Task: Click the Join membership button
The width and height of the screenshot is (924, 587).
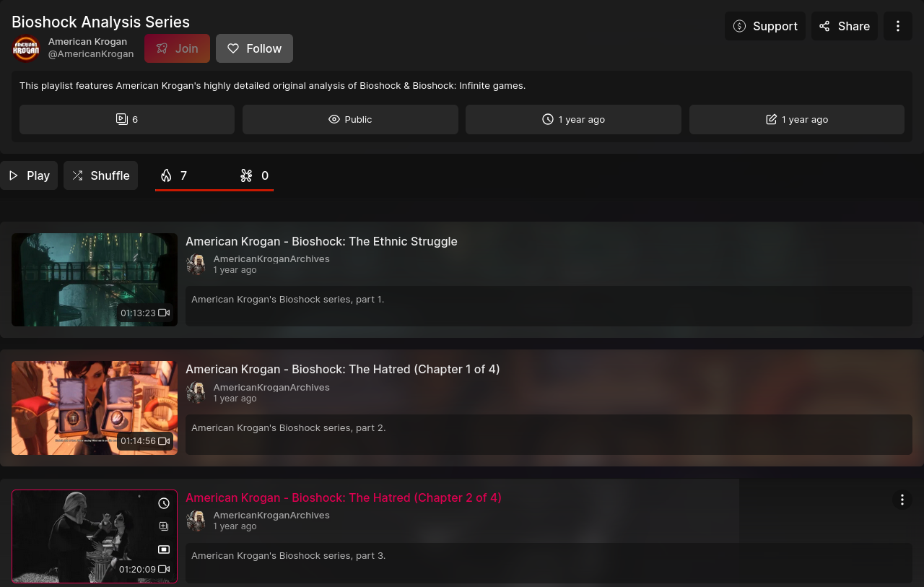Action: pyautogui.click(x=177, y=48)
